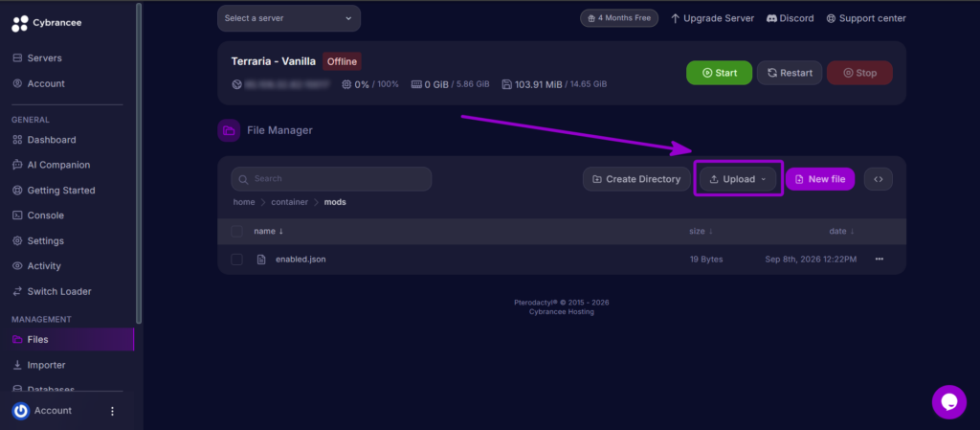Image resolution: width=980 pixels, height=430 pixels.
Task: Sort files by size
Action: [x=701, y=231]
